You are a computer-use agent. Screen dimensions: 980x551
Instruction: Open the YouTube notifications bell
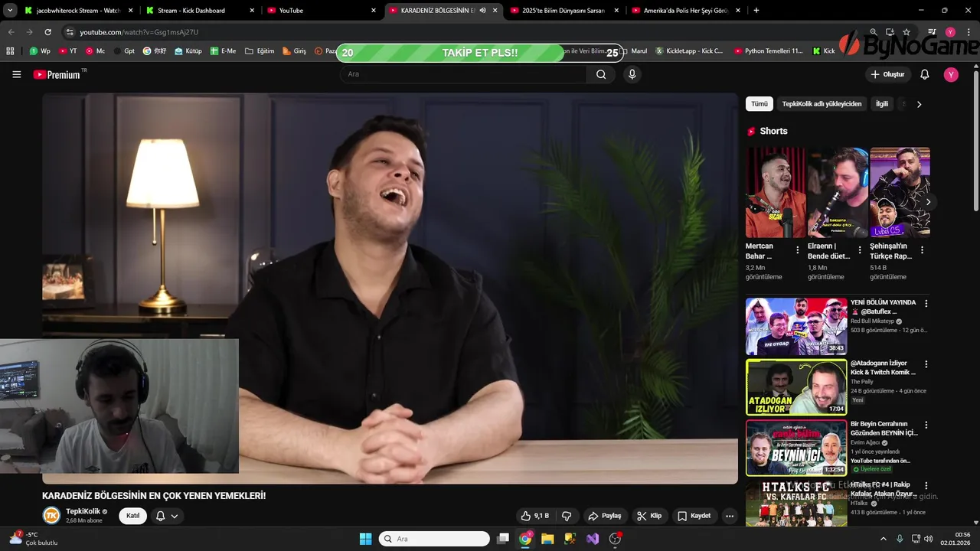click(925, 74)
